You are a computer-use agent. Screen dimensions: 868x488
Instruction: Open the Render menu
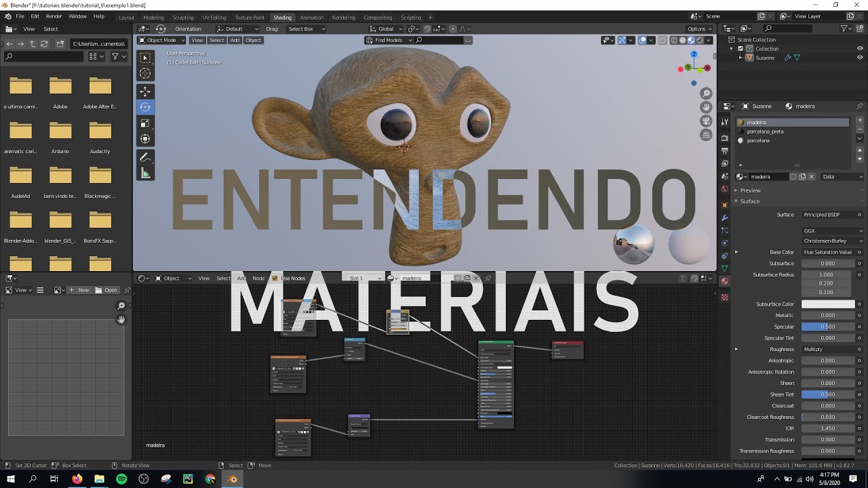click(x=54, y=16)
